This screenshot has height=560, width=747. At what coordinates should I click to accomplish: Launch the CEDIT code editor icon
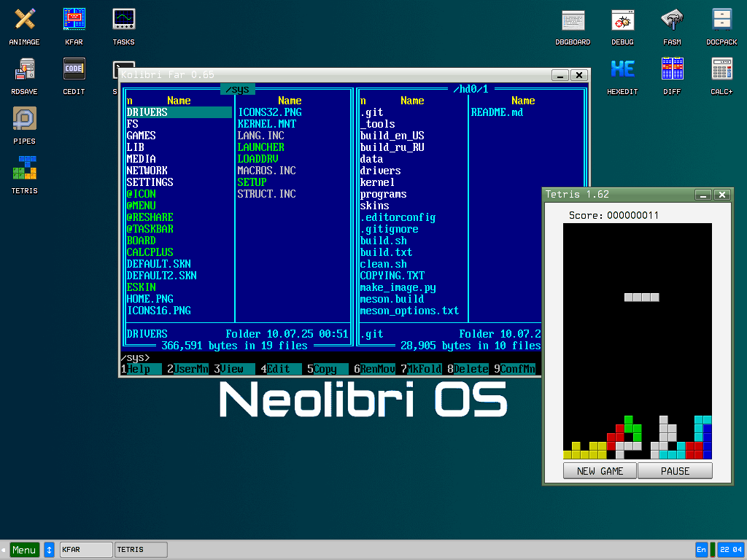pos(74,76)
